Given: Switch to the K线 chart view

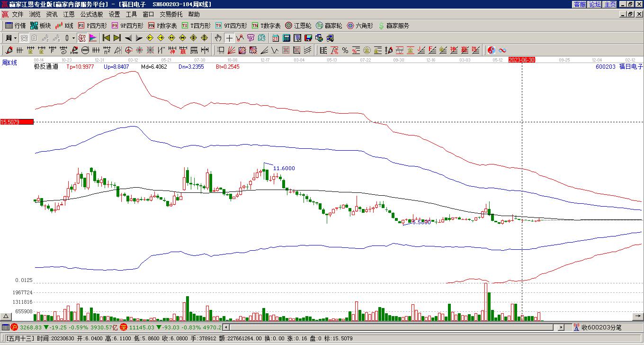Looking at the screenshot, I should [x=64, y=26].
